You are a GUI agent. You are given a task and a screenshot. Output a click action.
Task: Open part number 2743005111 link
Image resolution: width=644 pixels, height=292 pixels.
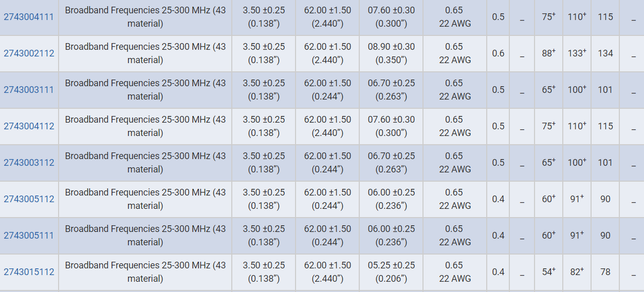coord(29,236)
